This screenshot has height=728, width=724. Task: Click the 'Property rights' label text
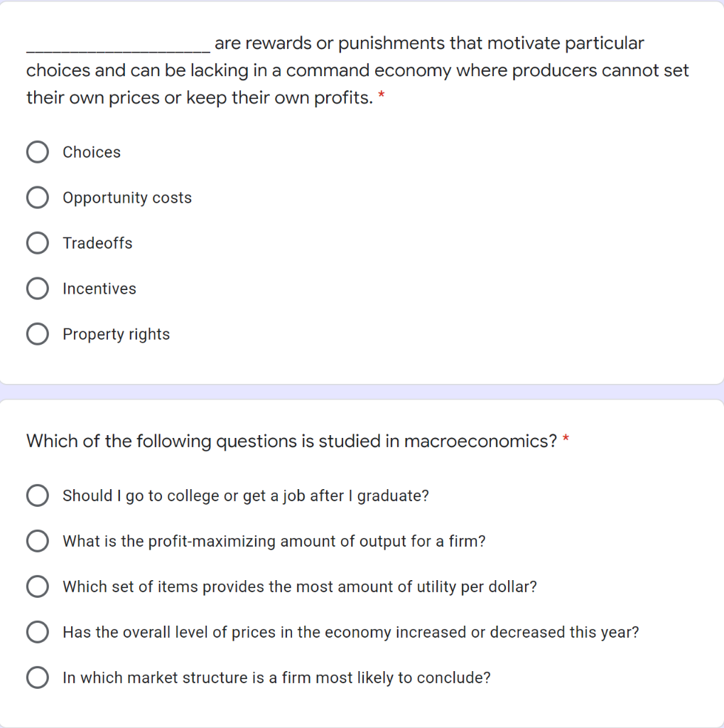116,334
